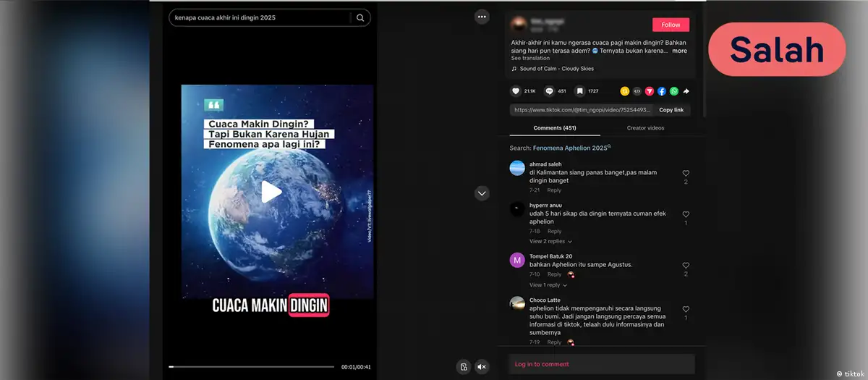
Task: Click the yellow repost icon
Action: [625, 91]
